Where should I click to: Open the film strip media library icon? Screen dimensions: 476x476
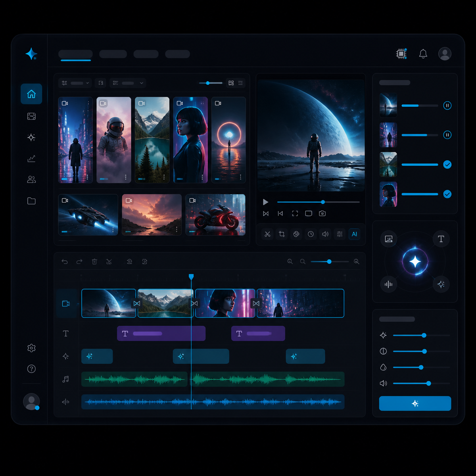point(31,116)
